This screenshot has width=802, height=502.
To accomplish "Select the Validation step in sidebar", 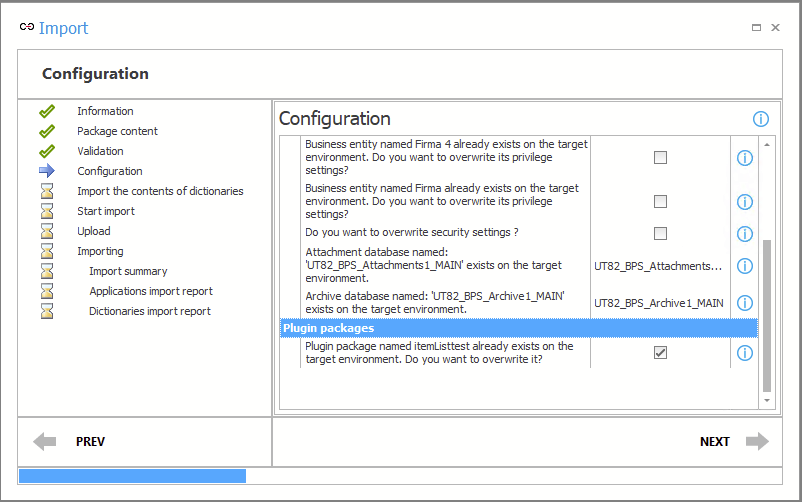I will (x=100, y=151).
